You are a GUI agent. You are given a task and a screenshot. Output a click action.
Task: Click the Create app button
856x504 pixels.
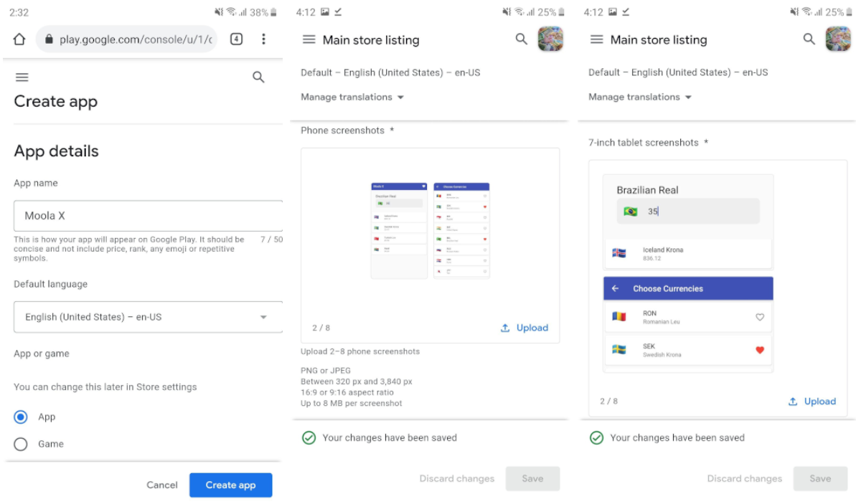(230, 485)
